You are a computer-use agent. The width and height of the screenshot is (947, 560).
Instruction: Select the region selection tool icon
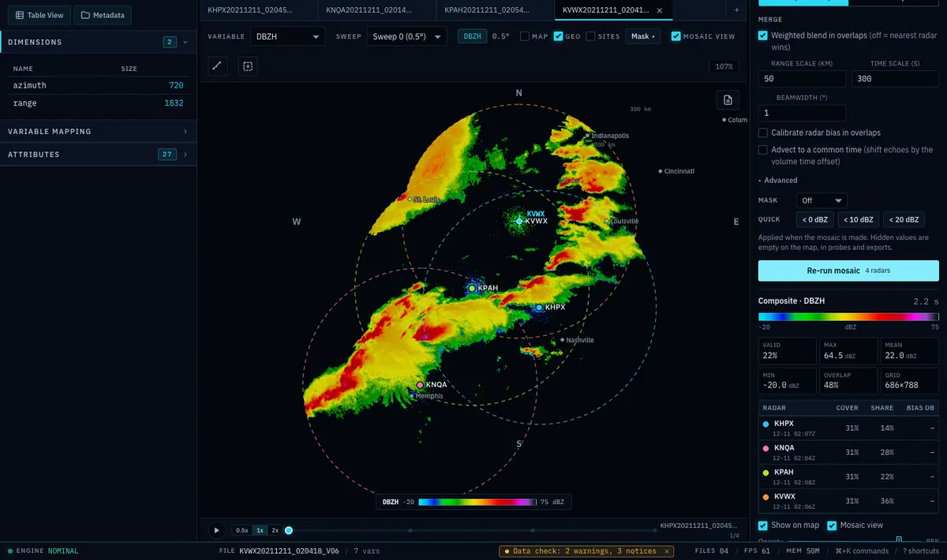248,67
